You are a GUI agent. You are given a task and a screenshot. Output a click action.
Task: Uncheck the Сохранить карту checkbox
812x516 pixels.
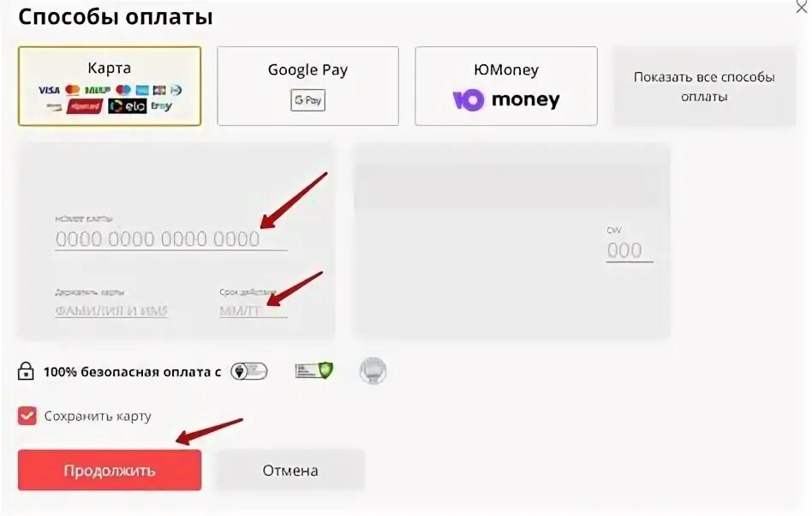(27, 416)
